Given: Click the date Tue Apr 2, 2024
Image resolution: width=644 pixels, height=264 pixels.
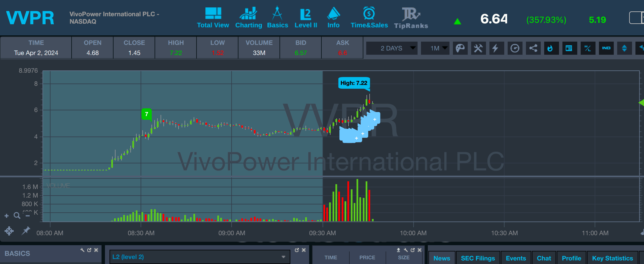Looking at the screenshot, I should 36,53.
